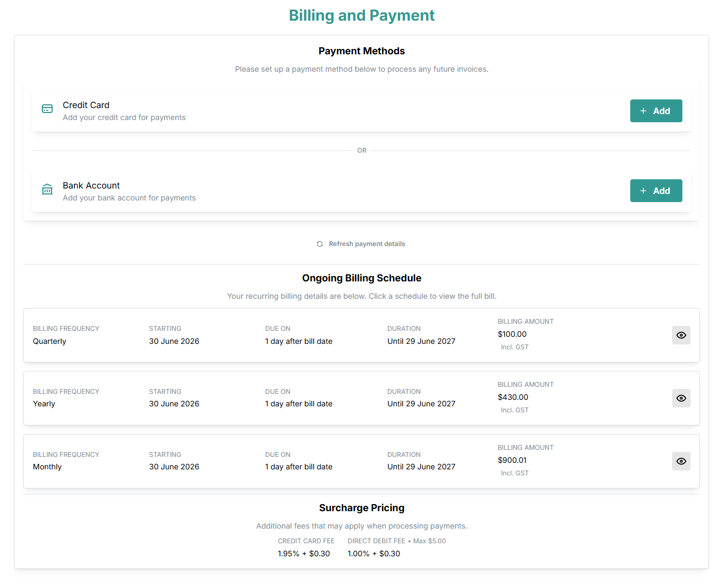Screen dimensions: 728x584
Task: Click the Bank Account title text
Action: pyautogui.click(x=91, y=185)
